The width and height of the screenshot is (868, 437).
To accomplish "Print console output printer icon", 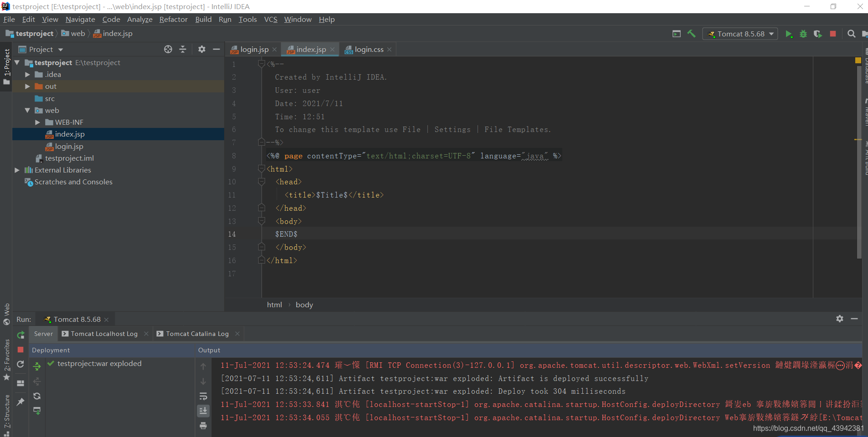I will pyautogui.click(x=203, y=426).
